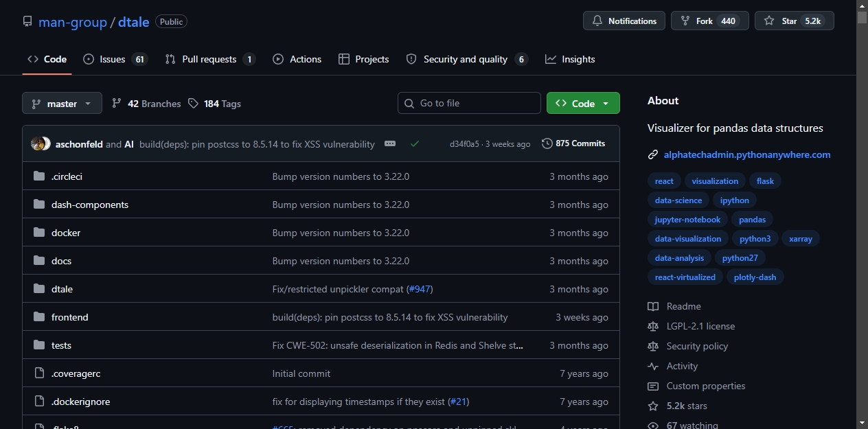Select the data-visualization topic tag
The height and width of the screenshot is (429, 868).
(688, 239)
